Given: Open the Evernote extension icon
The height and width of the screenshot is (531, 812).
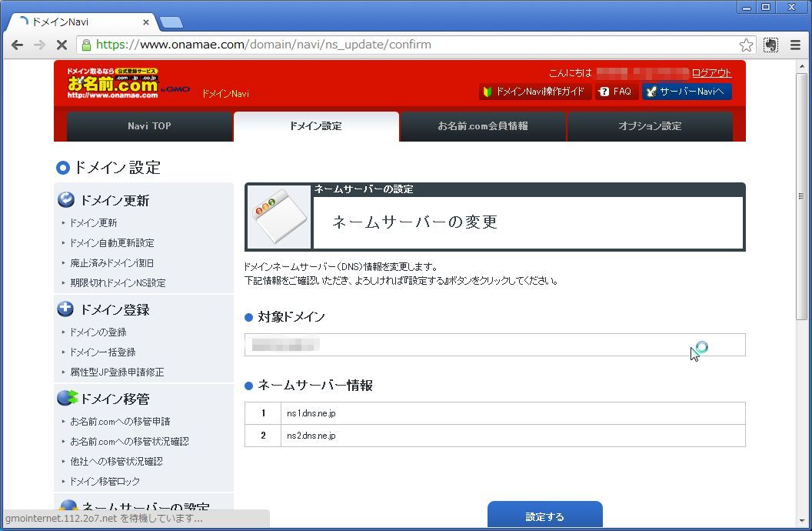Looking at the screenshot, I should tap(770, 45).
